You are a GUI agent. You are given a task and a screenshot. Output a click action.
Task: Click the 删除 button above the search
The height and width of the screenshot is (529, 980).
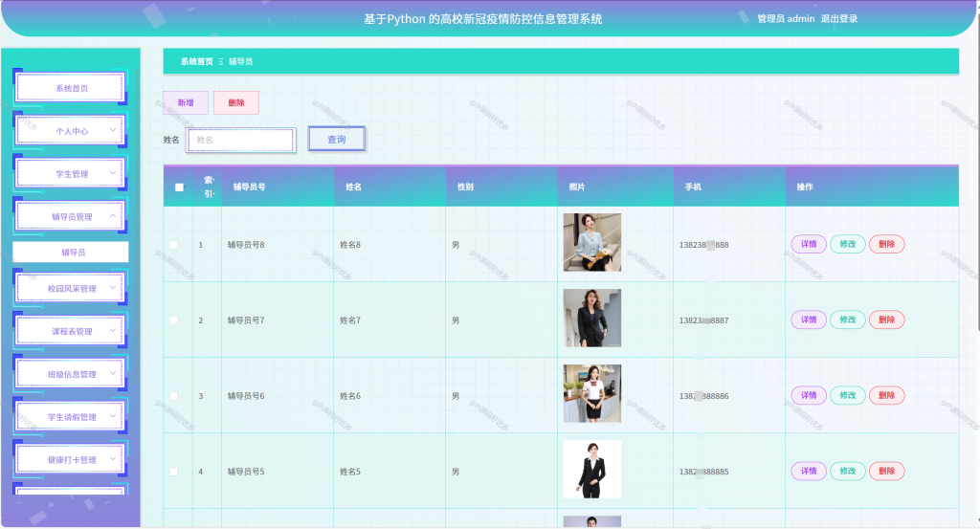(236, 102)
